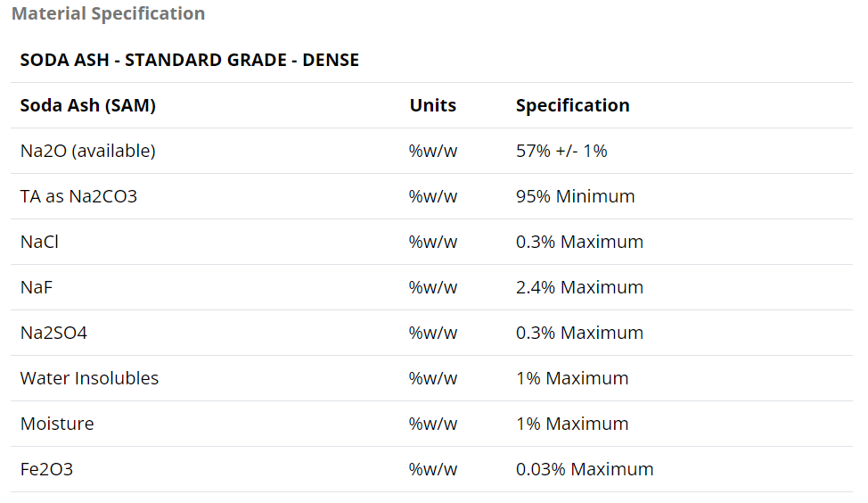Select the Units column header
Viewport: 868px width, 503px height.
pos(432,105)
